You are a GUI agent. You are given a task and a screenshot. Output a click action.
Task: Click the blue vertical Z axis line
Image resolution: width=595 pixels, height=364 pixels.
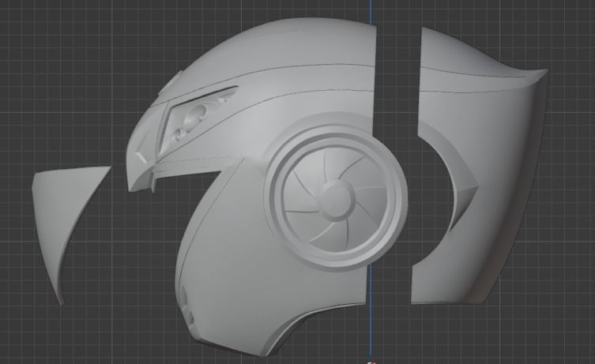[x=371, y=311]
